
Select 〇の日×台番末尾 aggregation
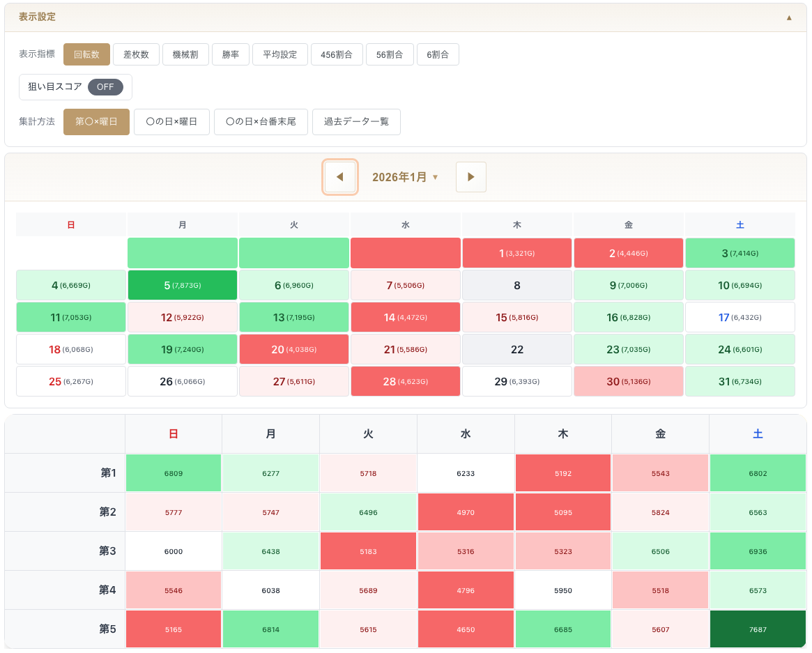(x=261, y=121)
